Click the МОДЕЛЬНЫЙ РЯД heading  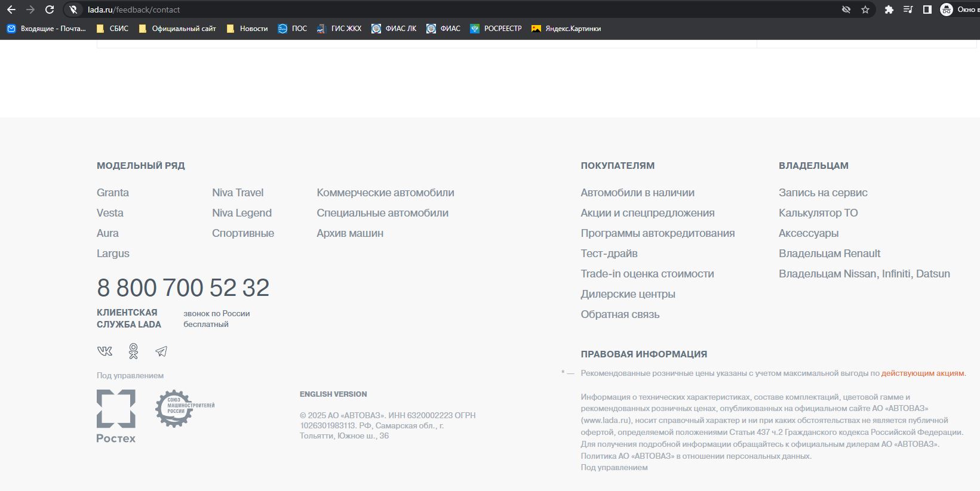click(141, 166)
